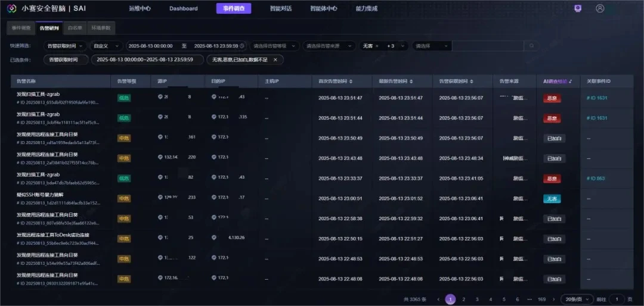Go to page 3 in the pagination
The height and width of the screenshot is (306, 644).
point(476,299)
